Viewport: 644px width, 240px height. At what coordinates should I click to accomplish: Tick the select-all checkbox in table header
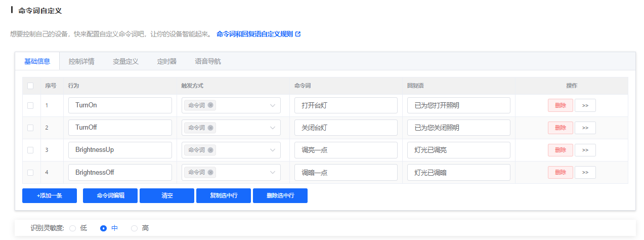point(30,86)
